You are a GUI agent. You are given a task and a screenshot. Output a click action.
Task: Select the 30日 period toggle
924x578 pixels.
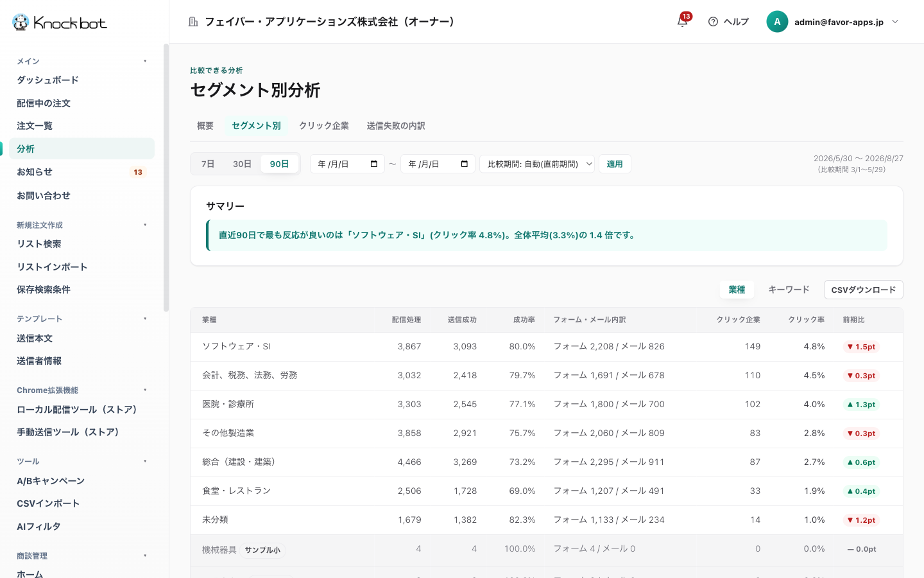(242, 164)
